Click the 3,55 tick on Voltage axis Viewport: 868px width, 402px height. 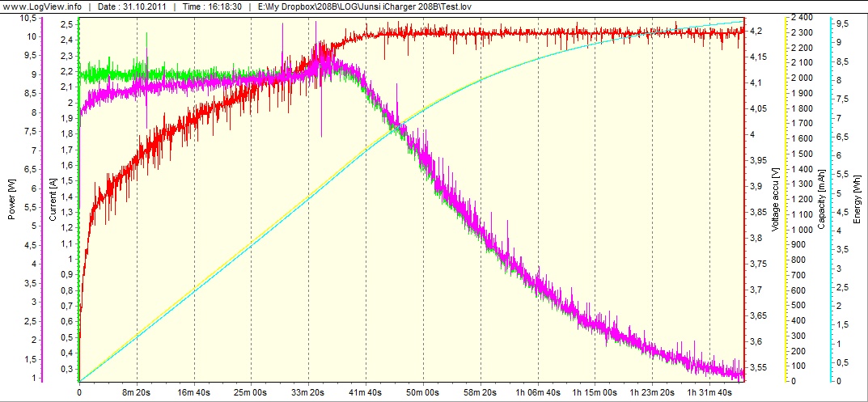pyautogui.click(x=758, y=367)
